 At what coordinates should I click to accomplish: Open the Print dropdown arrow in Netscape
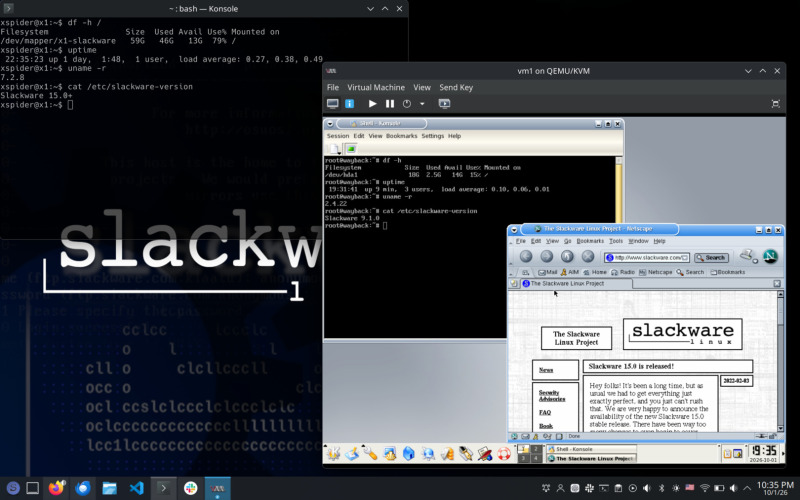click(756, 261)
